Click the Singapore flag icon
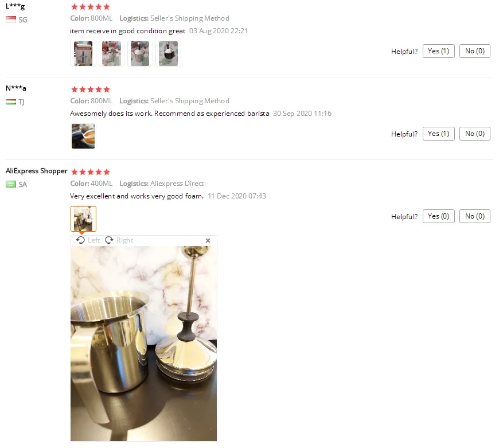Image resolution: width=499 pixels, height=448 pixels. (11, 20)
